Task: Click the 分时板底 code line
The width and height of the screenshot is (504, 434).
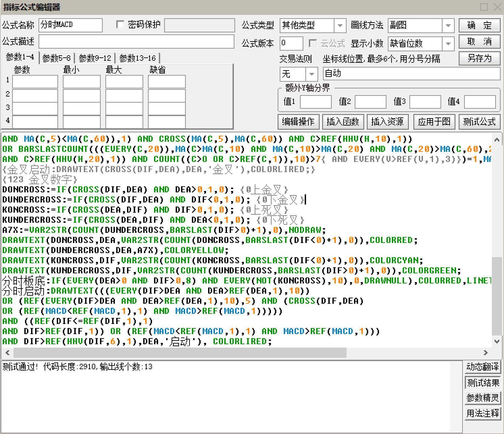Action: [x=247, y=281]
